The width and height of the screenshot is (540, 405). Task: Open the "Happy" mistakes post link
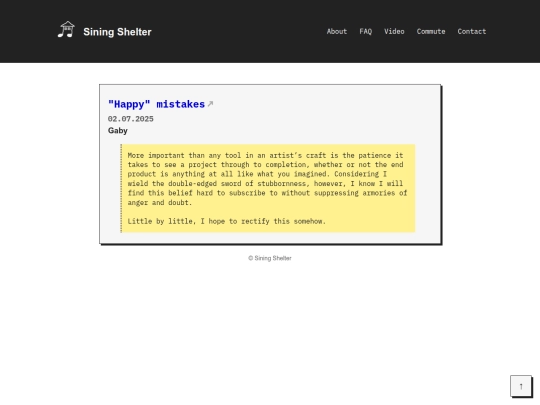click(x=156, y=104)
